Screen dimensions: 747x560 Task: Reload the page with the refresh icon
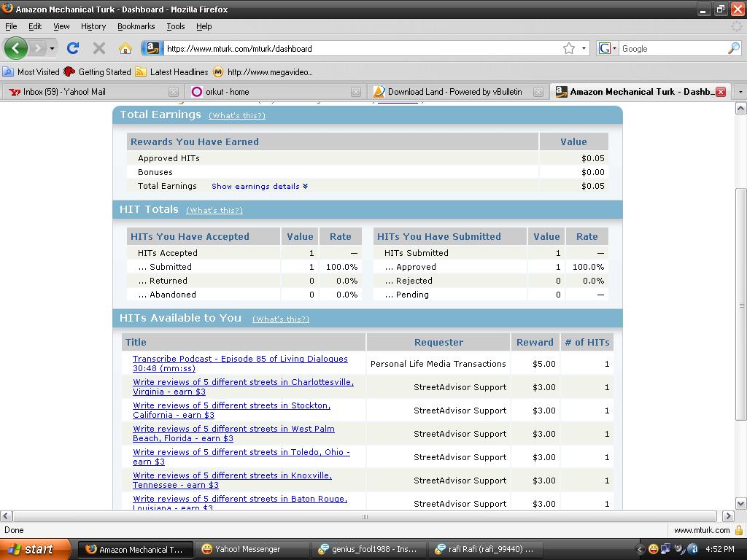tap(73, 48)
